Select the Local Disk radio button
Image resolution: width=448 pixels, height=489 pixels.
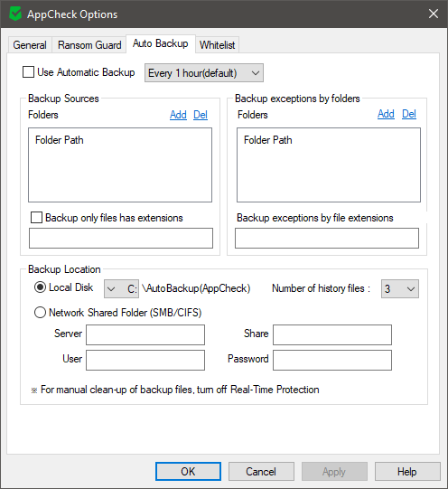(40, 287)
